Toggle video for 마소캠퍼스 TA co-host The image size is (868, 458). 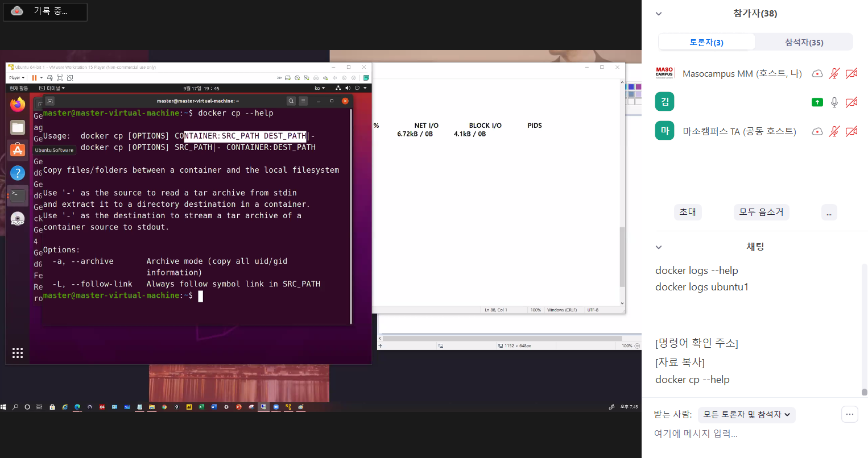click(851, 131)
